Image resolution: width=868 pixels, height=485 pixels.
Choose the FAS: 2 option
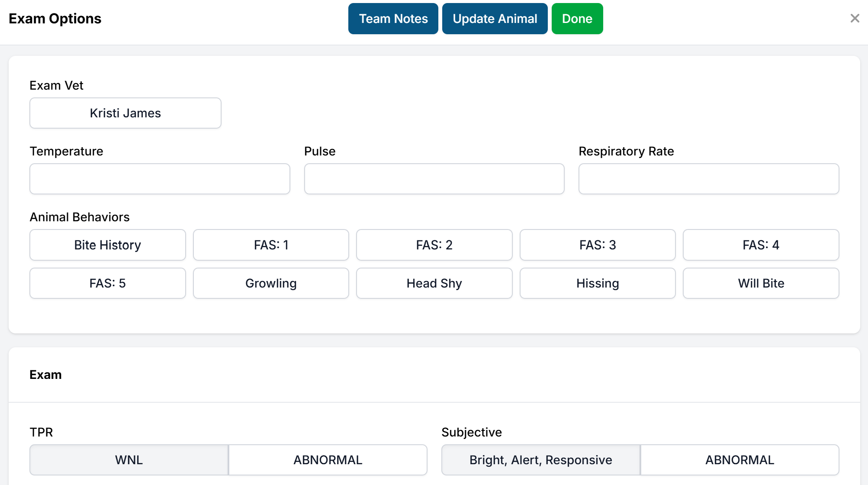[x=434, y=245]
